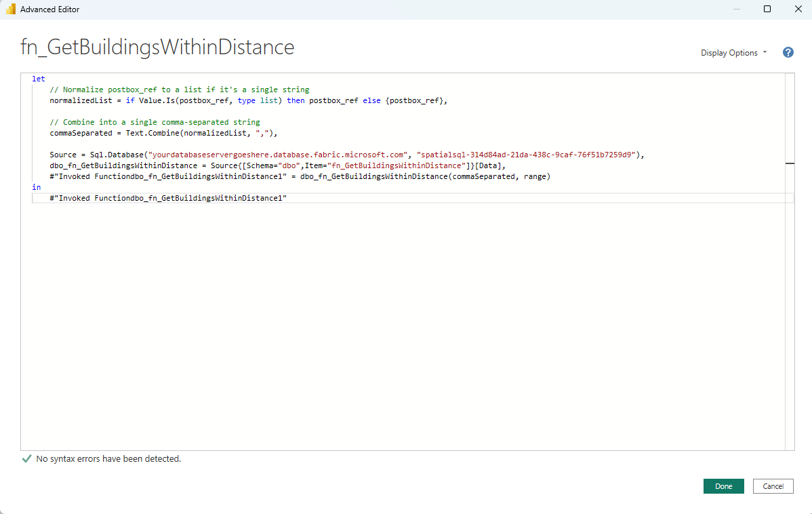
Task: Click the Text.Combine function call
Action: (x=152, y=133)
